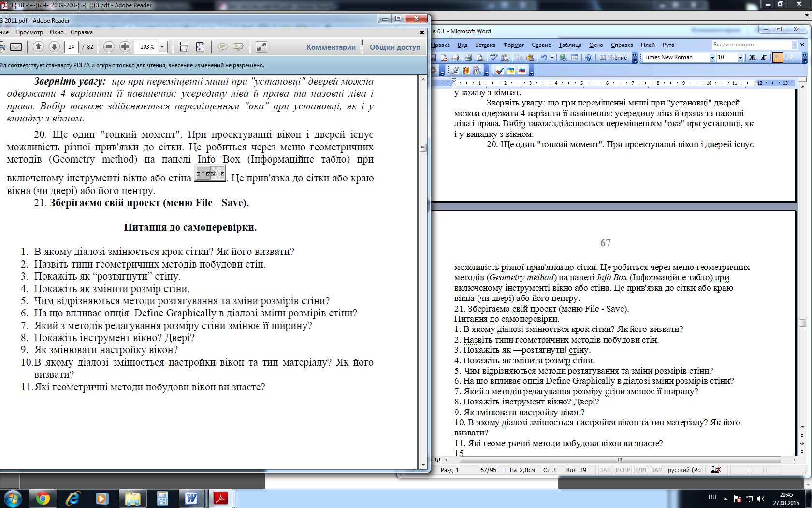812x508 pixels.
Task: Insert hyperlink using globe icon in Word
Action: [563, 58]
